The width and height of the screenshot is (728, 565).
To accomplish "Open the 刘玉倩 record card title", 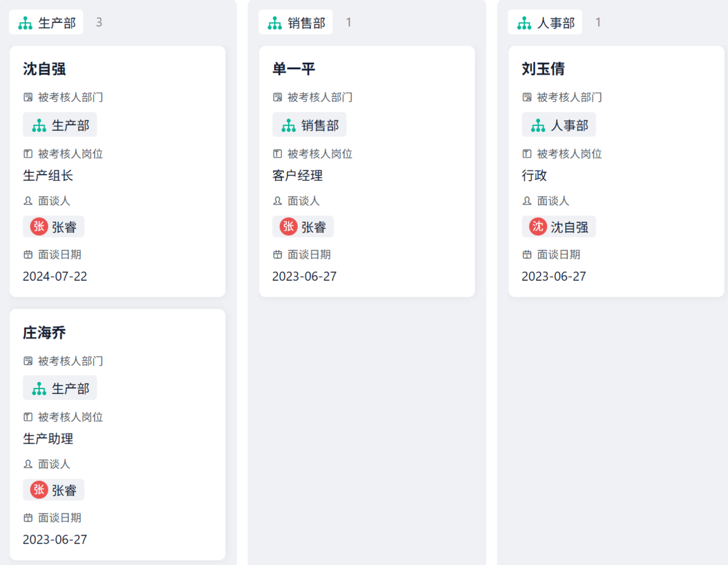I will coord(543,69).
